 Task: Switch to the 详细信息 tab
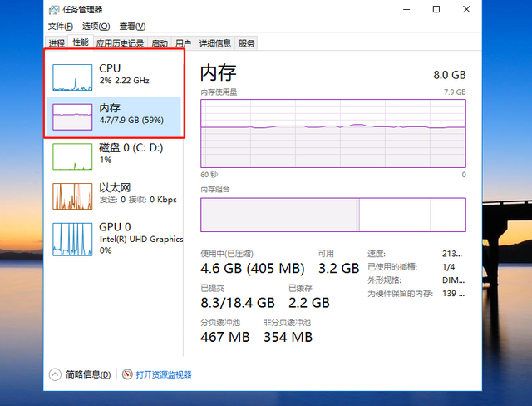pyautogui.click(x=214, y=43)
